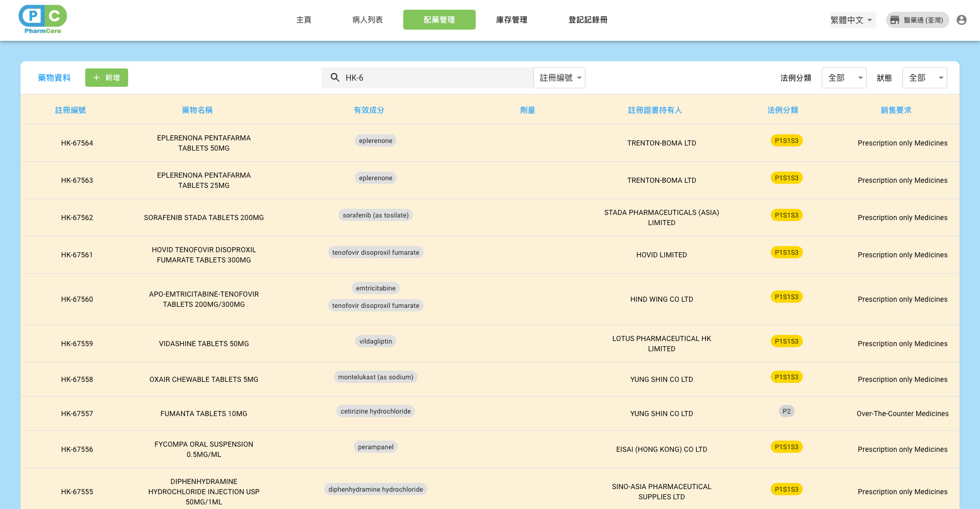The image size is (980, 509).
Task: Open 庫存管理 inventory tab
Action: click(x=511, y=20)
